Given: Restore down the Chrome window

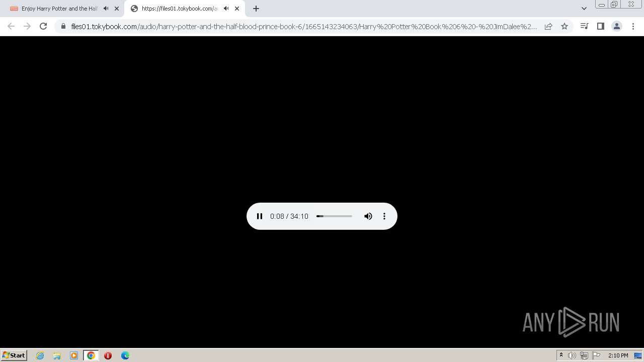Looking at the screenshot, I should 614,5.
